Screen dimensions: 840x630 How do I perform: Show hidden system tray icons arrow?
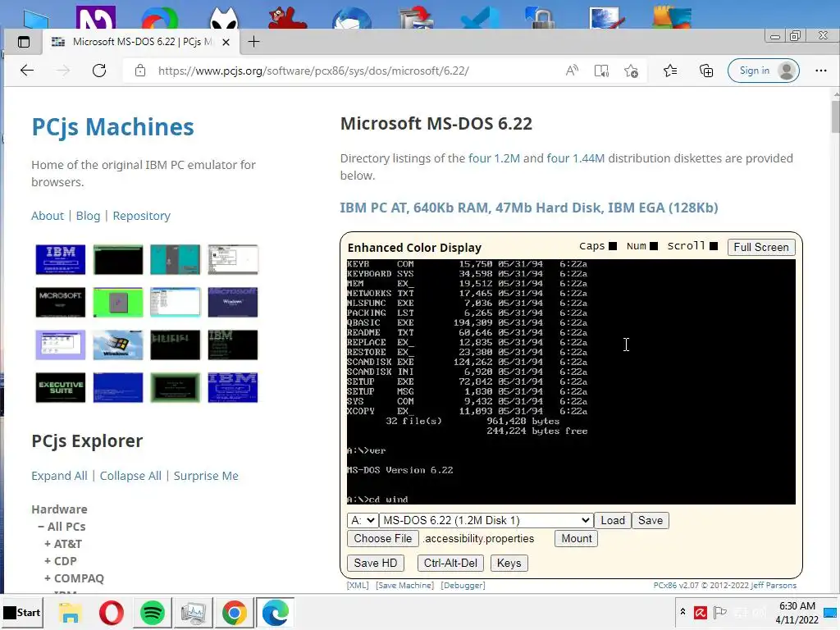point(682,612)
